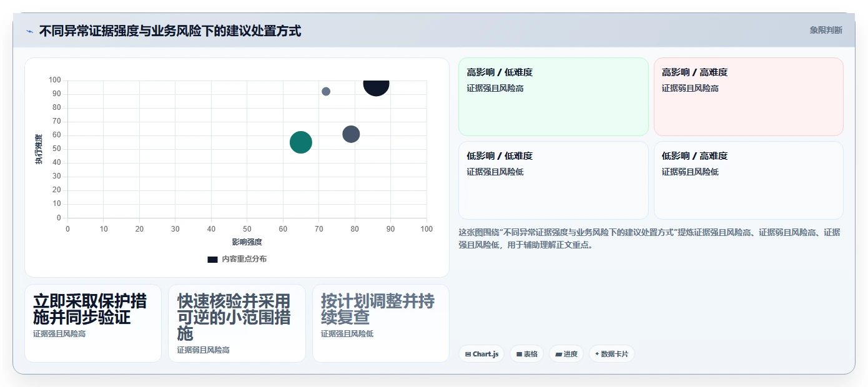Click the 进度 tag chip
868x387 pixels.
(566, 354)
